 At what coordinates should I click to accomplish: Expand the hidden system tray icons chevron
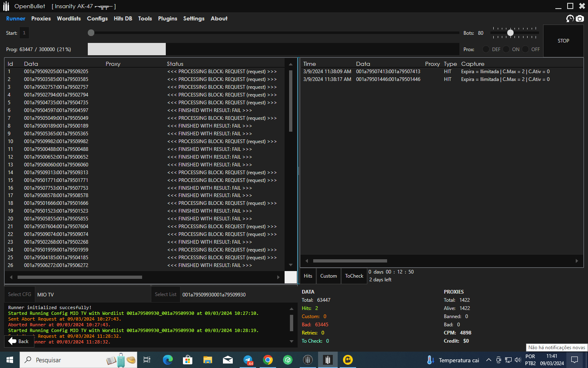[x=488, y=360]
